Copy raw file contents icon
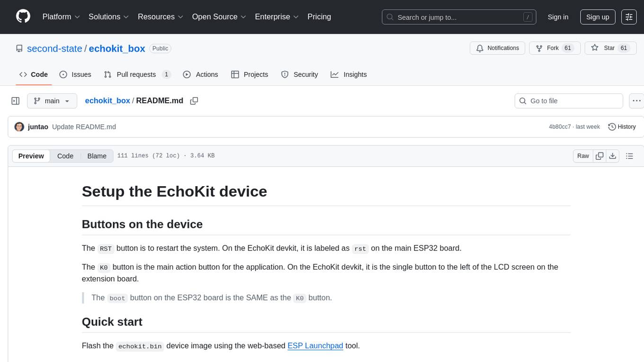Viewport: 644px width, 362px height. tap(599, 156)
